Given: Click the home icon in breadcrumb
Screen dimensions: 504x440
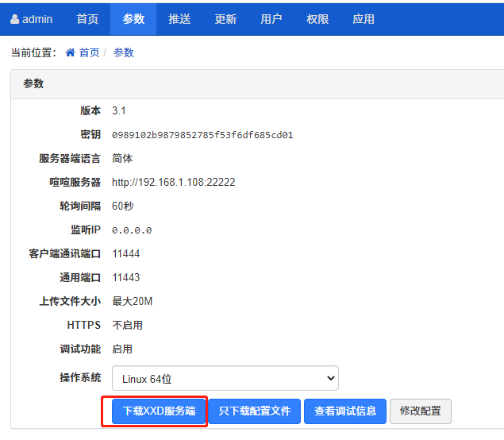Looking at the screenshot, I should pos(70,52).
